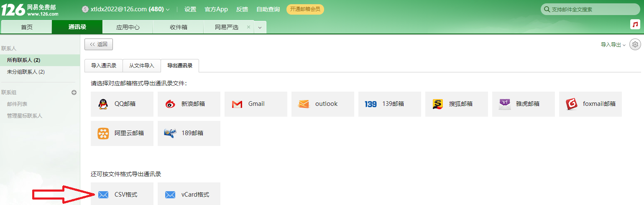The height and width of the screenshot is (205, 644).
Task: Open the 设置 link in header
Action: [x=190, y=9]
